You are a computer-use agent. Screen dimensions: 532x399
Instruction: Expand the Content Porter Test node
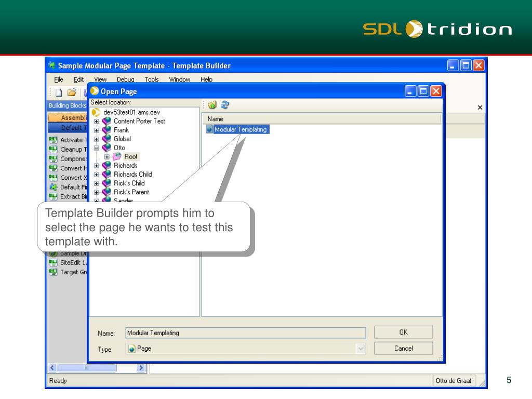[x=96, y=121]
